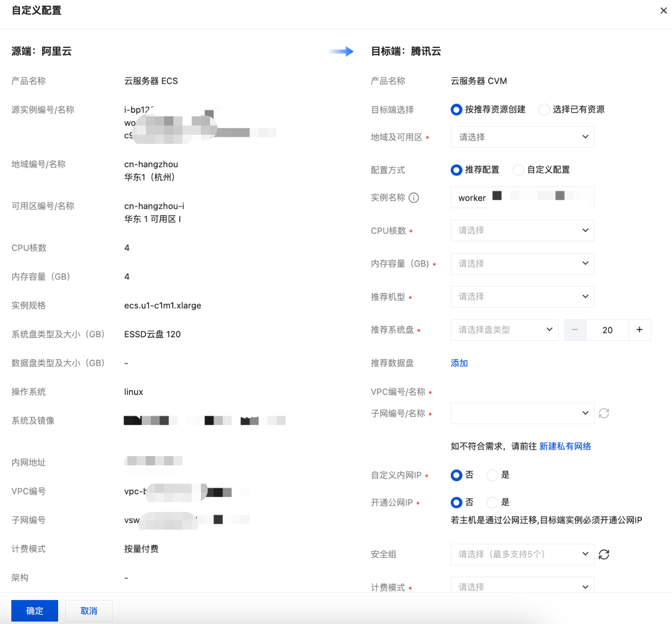Open the 请选择盘类型 system disk dropdown
The width and height of the screenshot is (672, 624).
click(505, 330)
